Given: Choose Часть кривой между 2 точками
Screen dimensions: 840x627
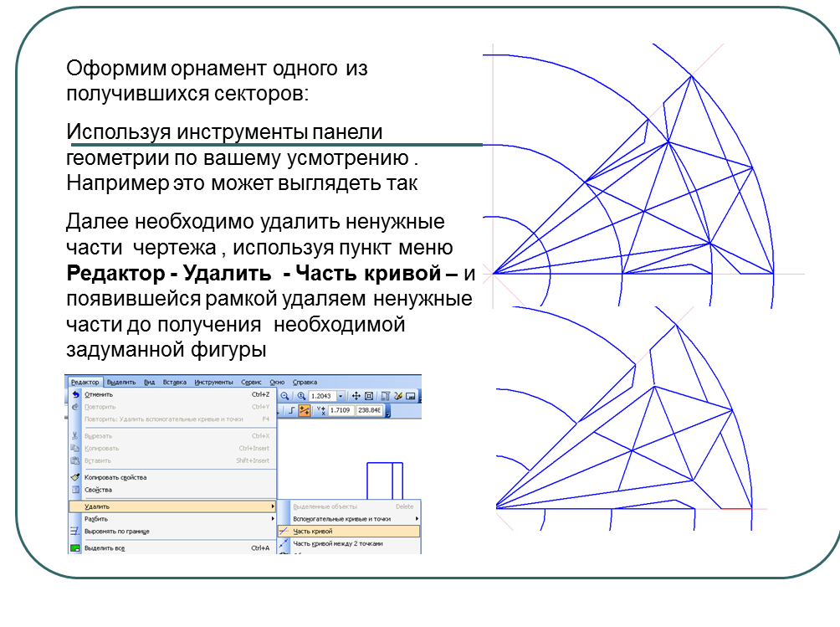Looking at the screenshot, I should click(x=349, y=543).
